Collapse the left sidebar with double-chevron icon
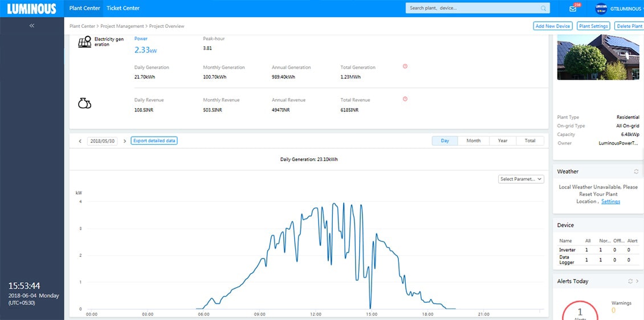The image size is (644, 320). 32,26
